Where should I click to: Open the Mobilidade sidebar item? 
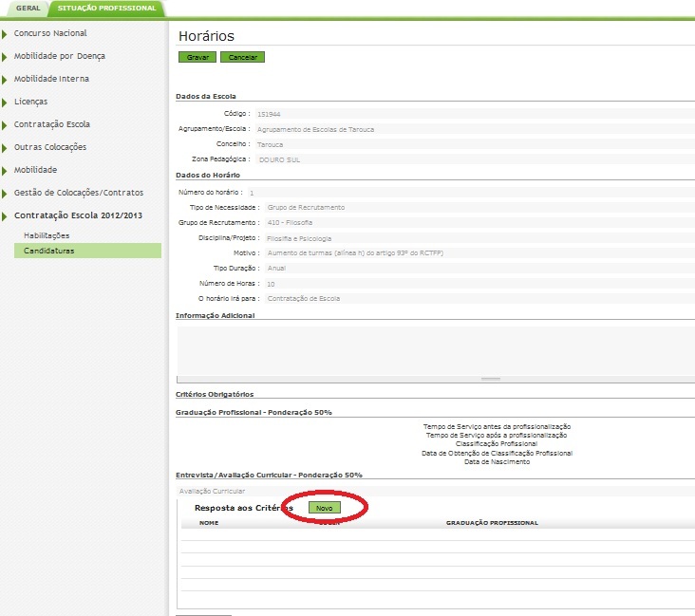pyautogui.click(x=35, y=170)
